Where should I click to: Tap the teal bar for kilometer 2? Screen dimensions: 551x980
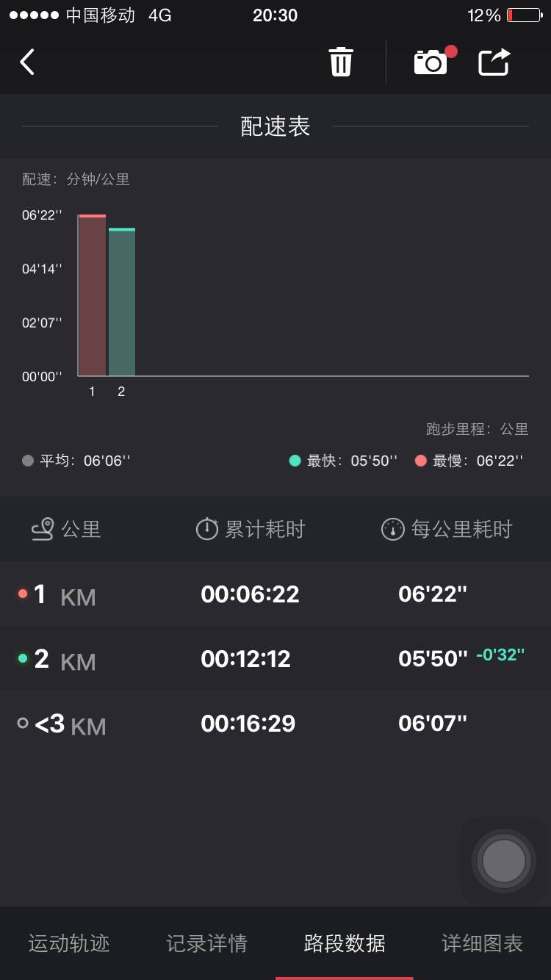coord(122,303)
